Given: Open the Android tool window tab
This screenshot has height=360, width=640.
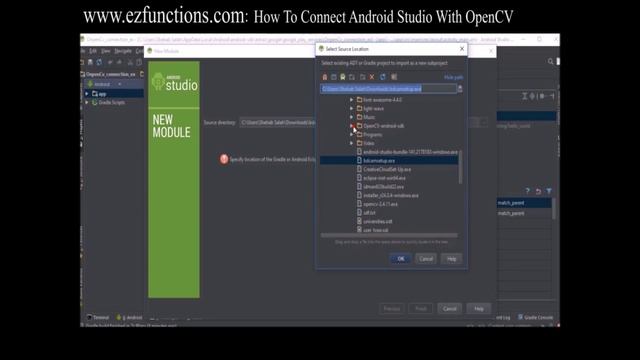Looking at the screenshot, I should (x=129, y=317).
